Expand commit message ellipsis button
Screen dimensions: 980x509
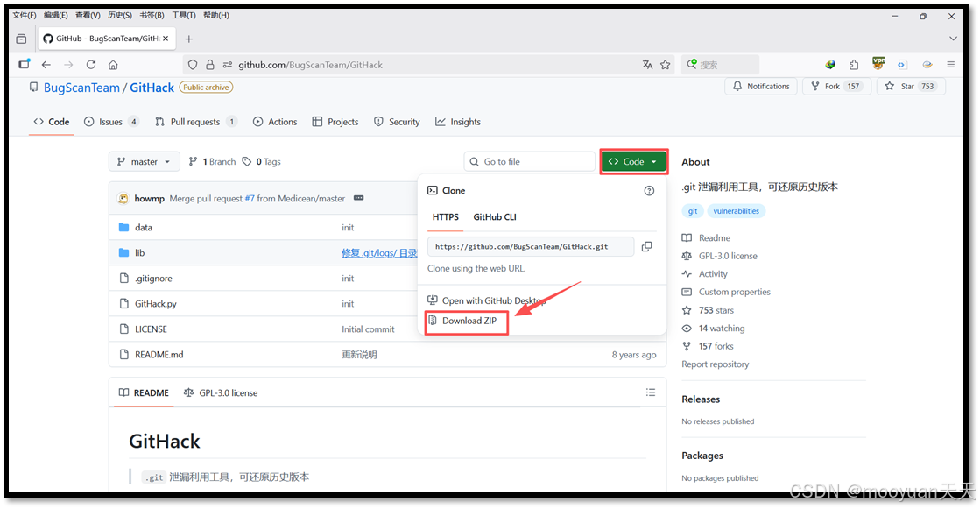[359, 198]
